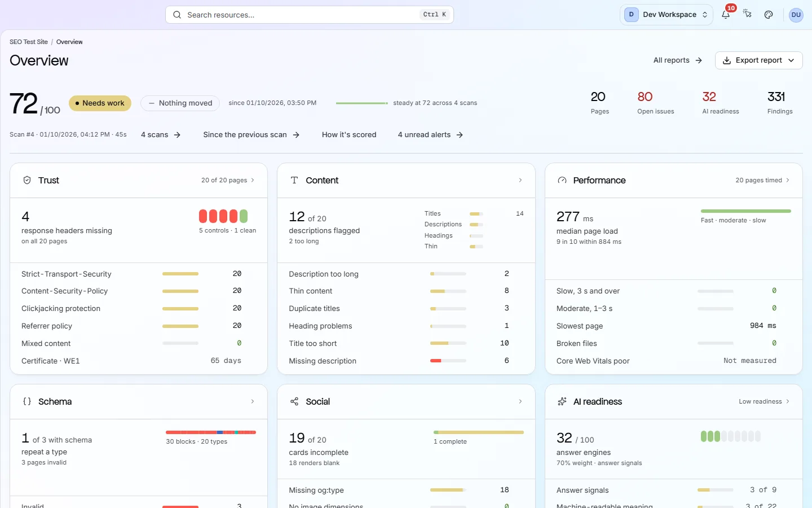
Task: Click the 80 Open issues stat
Action: pyautogui.click(x=656, y=102)
